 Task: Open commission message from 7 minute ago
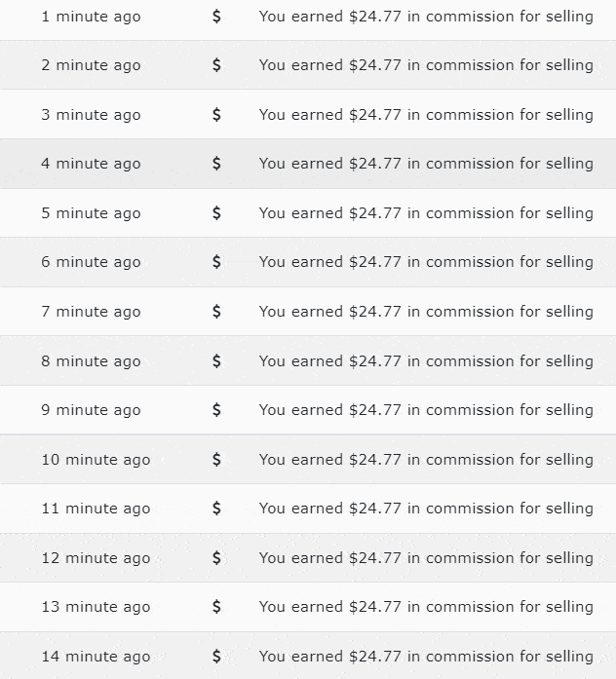[426, 312]
